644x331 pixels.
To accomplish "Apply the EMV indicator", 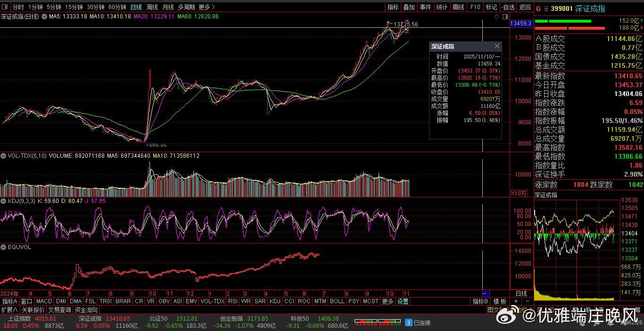I will click(x=191, y=301).
